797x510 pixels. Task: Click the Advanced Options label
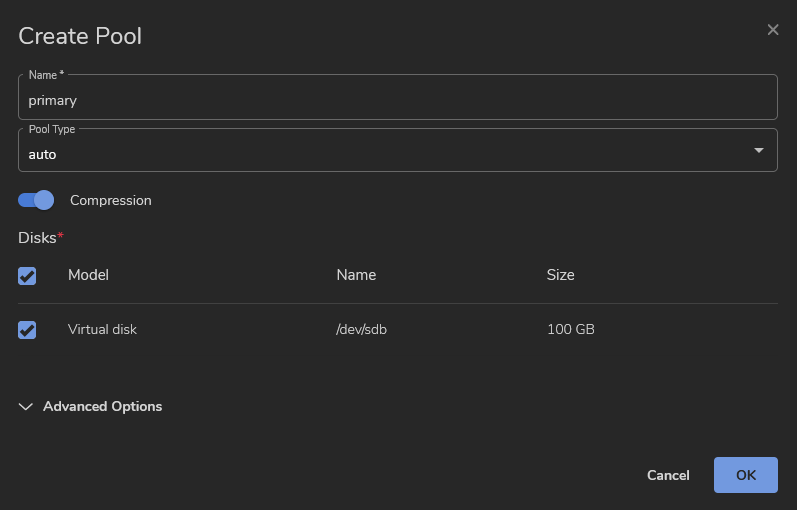pyautogui.click(x=102, y=407)
